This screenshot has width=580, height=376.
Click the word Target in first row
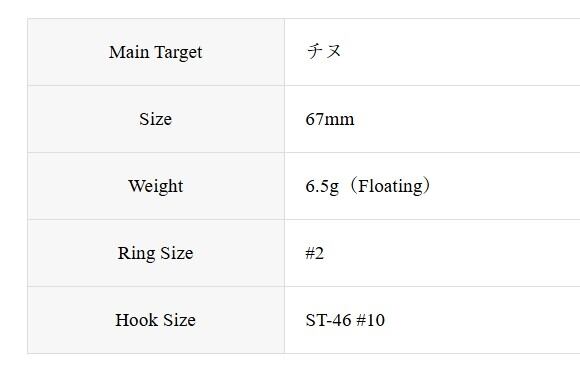tap(178, 53)
